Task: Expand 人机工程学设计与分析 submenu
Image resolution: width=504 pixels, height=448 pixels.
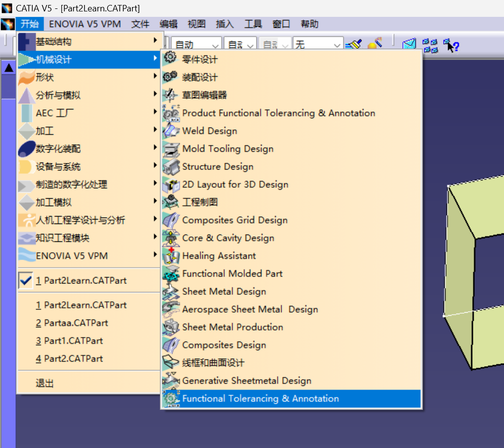Action: click(89, 220)
